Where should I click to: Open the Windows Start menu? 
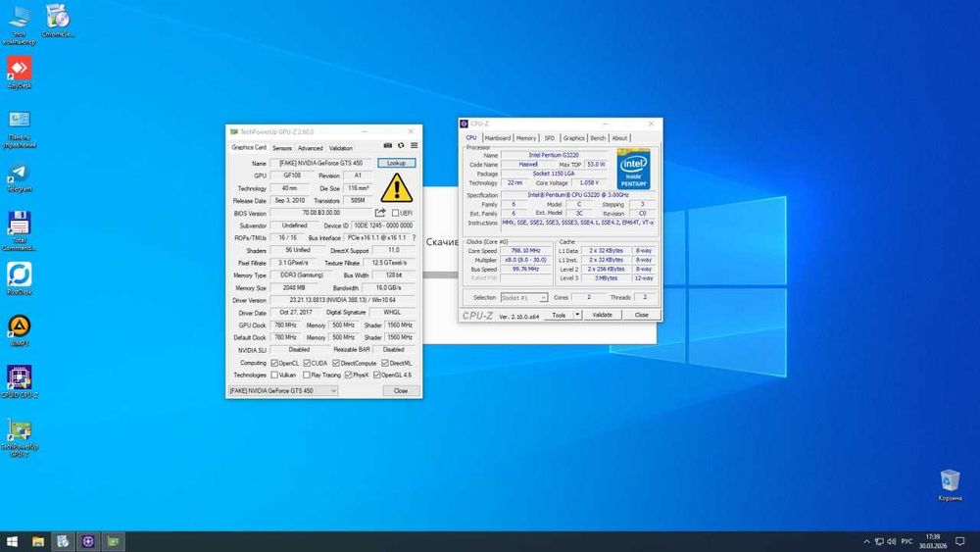click(12, 541)
